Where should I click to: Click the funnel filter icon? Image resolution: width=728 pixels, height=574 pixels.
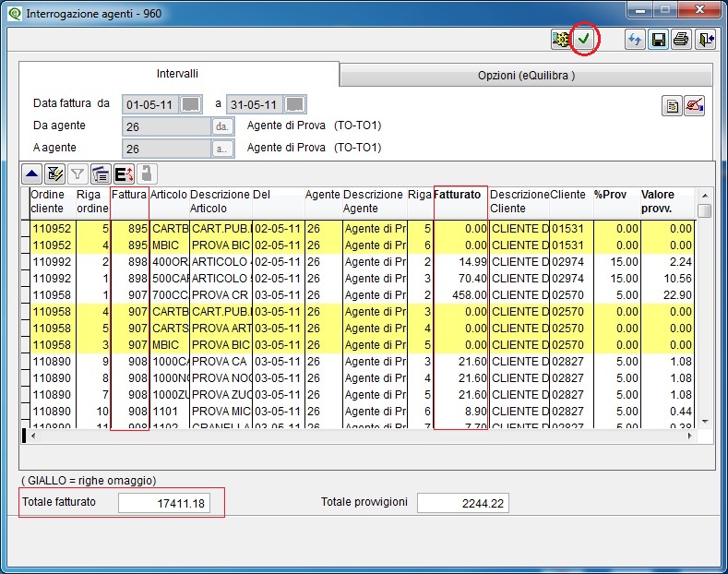78,174
